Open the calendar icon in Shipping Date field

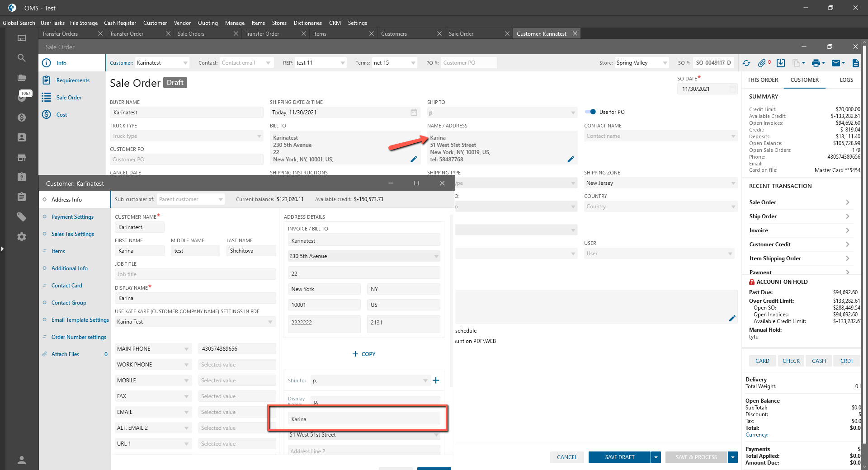click(x=414, y=113)
